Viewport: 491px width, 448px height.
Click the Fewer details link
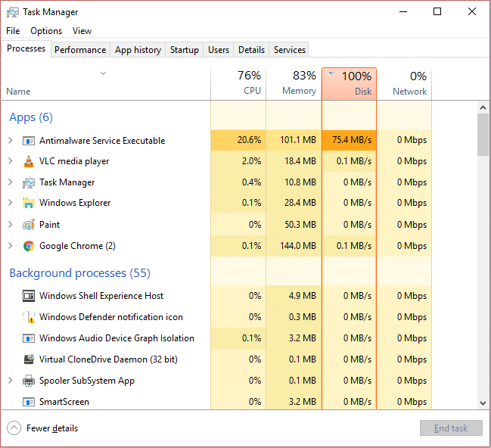(52, 428)
